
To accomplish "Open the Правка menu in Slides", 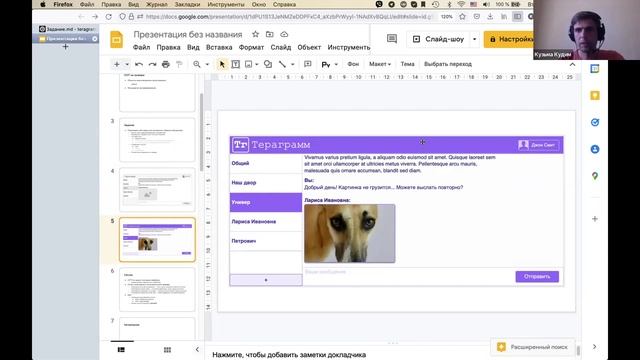I will (168, 47).
